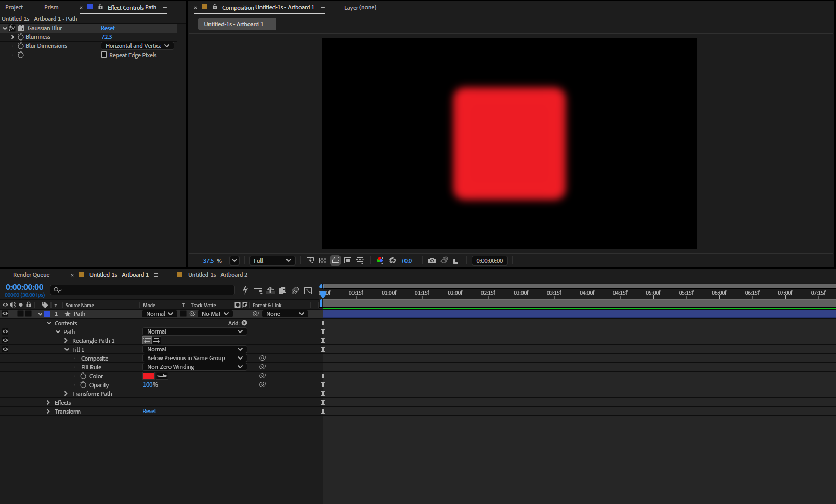Image resolution: width=836 pixels, height=504 pixels.
Task: Click the Fast Previews lightning icon in viewer
Action: point(310,260)
